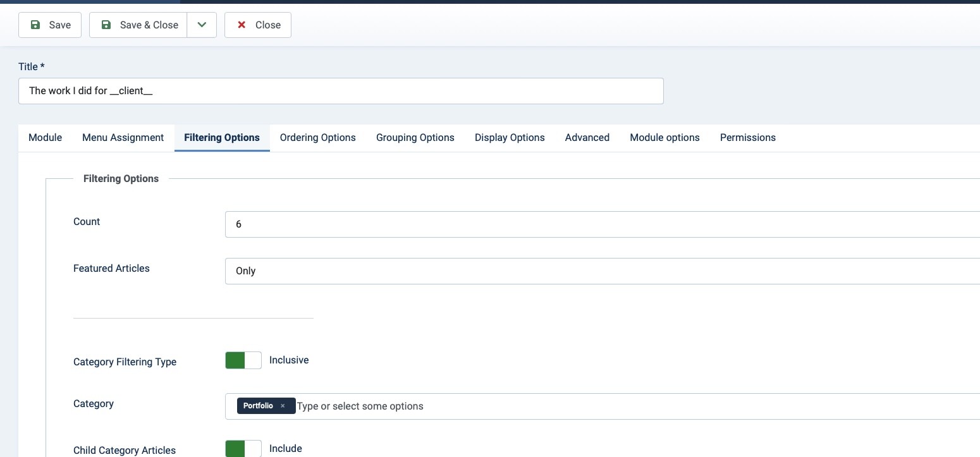The image size is (980, 457).
Task: Select the Filtering Options tab
Action: point(222,138)
